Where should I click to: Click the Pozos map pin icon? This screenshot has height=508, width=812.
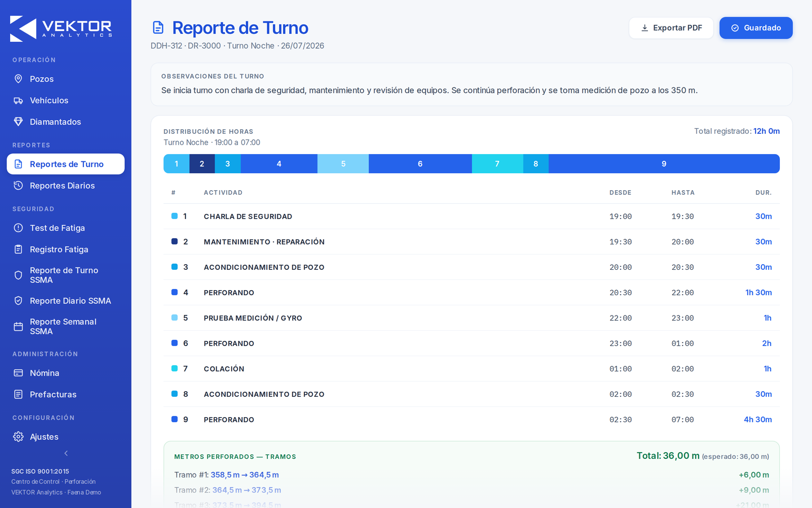pos(18,79)
